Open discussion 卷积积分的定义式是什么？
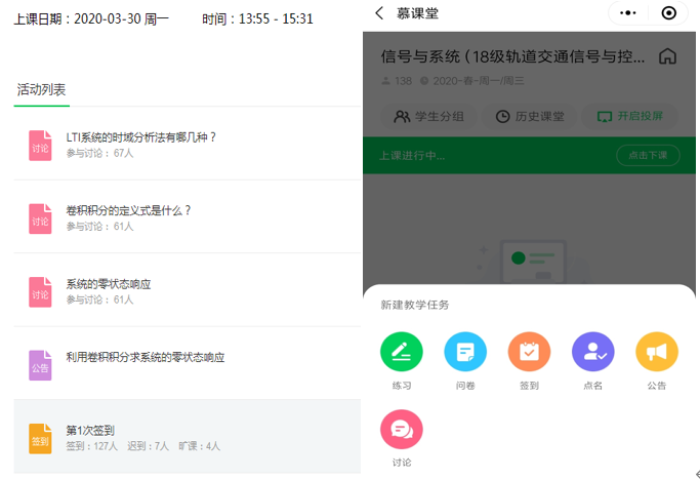The height and width of the screenshot is (479, 700). click(129, 210)
